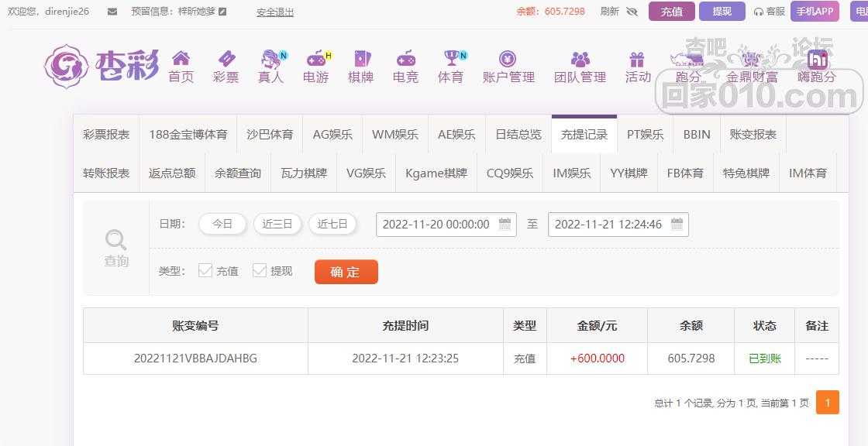Open the 真人 live casino icon
The height and width of the screenshot is (446, 868).
click(x=270, y=58)
